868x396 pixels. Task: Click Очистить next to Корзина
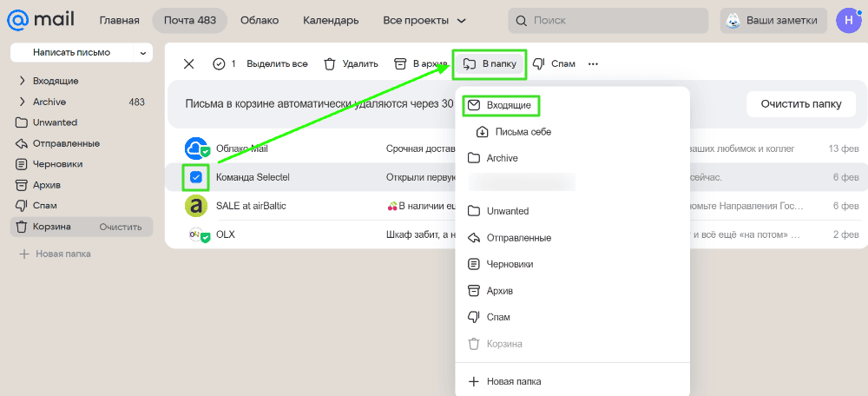click(120, 227)
